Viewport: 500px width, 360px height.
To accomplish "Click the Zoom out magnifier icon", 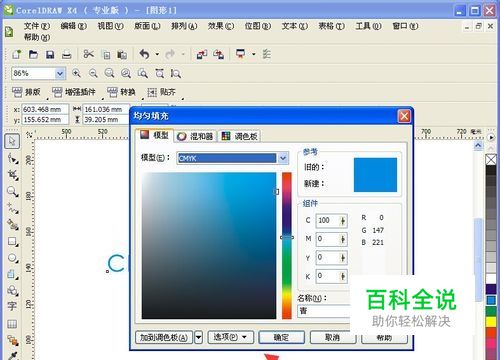I will [x=93, y=73].
